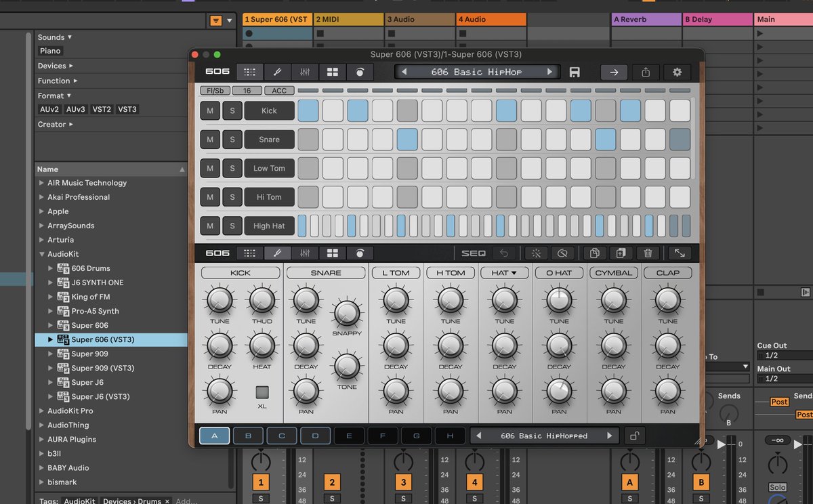Screen dimensions: 813x504
Task: Go to previous pattern before 606 Basic HipHopped
Action: [x=480, y=436]
